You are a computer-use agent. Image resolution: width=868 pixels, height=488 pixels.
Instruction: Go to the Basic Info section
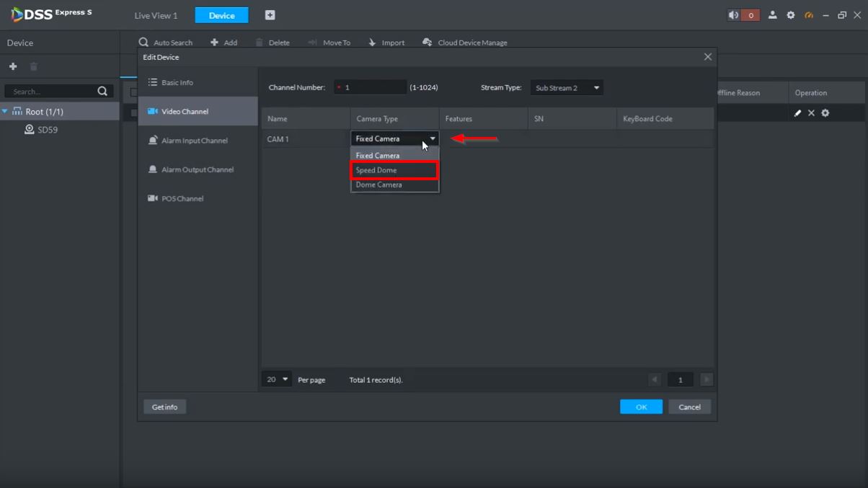(177, 83)
